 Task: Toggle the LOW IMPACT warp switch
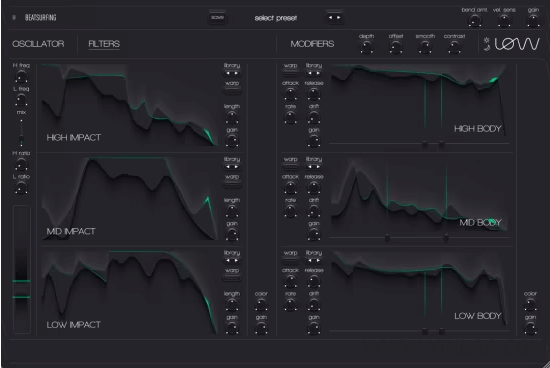pos(232,278)
